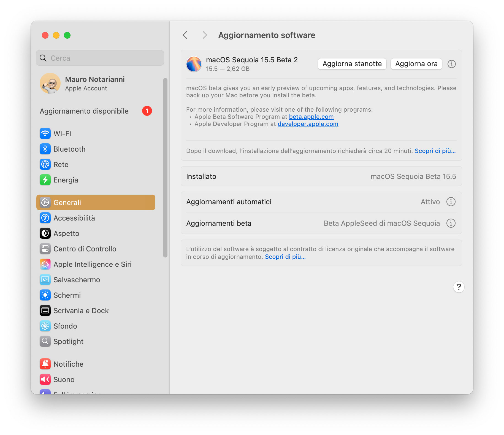Open Mauro Notarianni profile avatar

point(50,83)
